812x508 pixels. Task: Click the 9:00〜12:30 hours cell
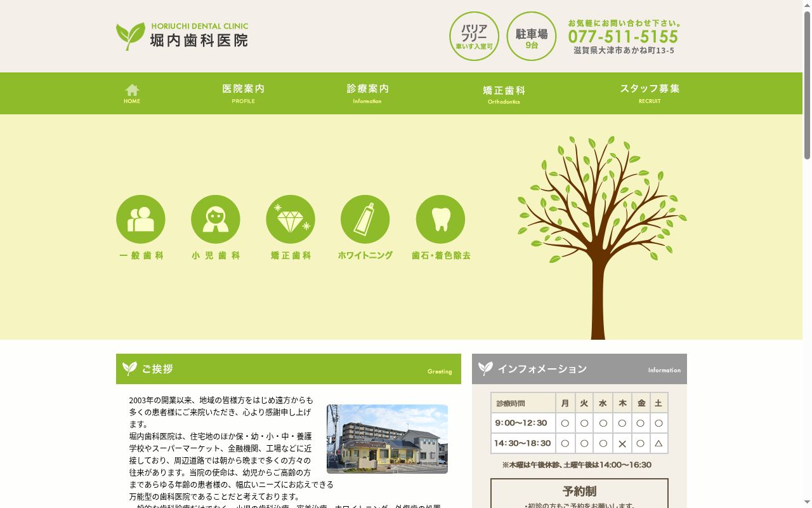[523, 423]
